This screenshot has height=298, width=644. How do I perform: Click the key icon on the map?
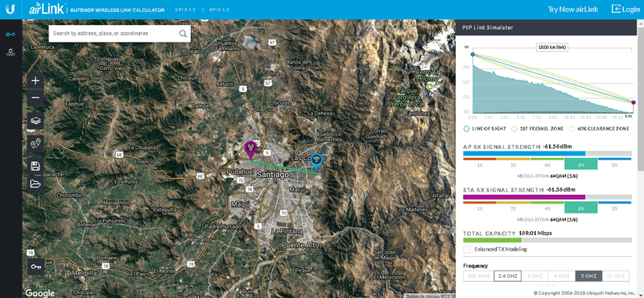[x=35, y=267]
